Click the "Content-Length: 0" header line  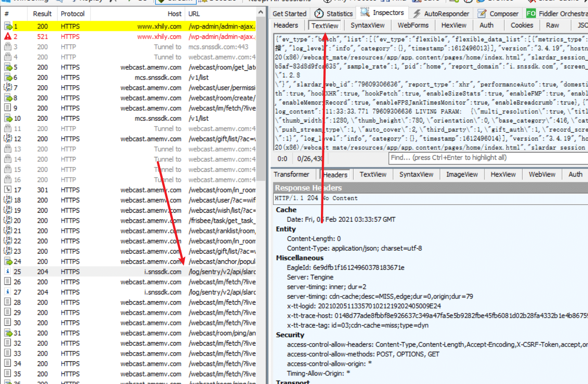(314, 239)
